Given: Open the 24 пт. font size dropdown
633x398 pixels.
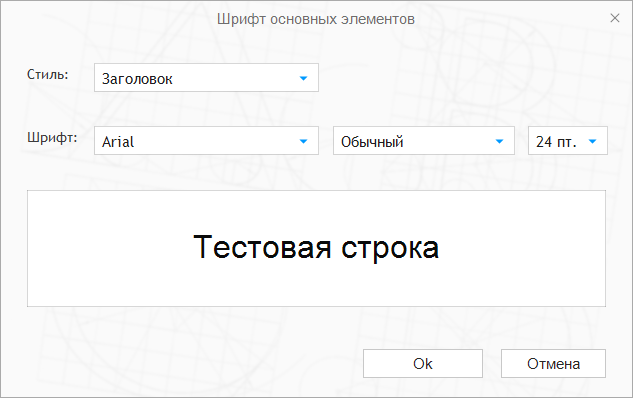Looking at the screenshot, I should point(568,140).
